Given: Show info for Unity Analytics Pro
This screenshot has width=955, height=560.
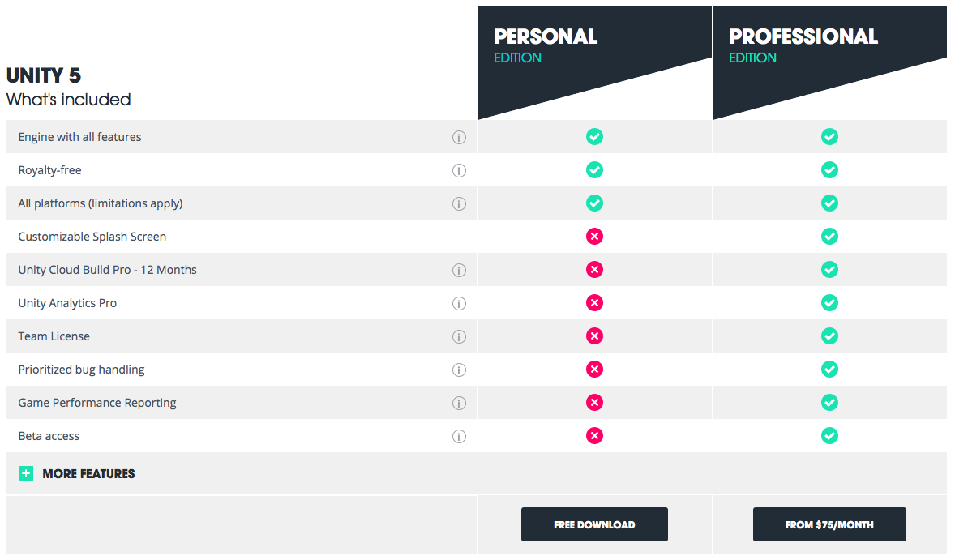Looking at the screenshot, I should [459, 304].
